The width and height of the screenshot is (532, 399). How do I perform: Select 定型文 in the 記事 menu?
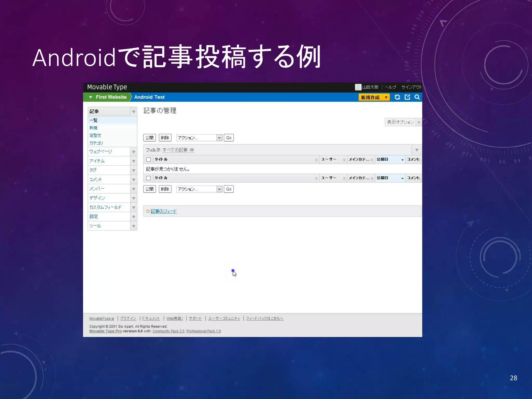(x=95, y=135)
